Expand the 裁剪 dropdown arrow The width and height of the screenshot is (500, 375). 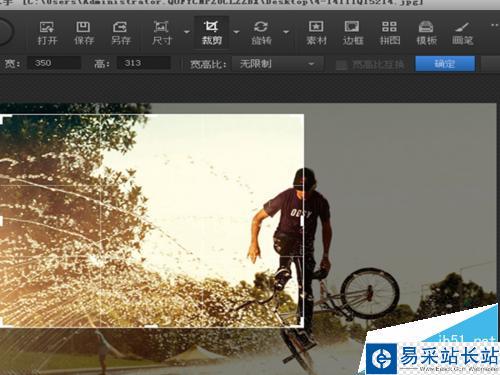(x=236, y=32)
